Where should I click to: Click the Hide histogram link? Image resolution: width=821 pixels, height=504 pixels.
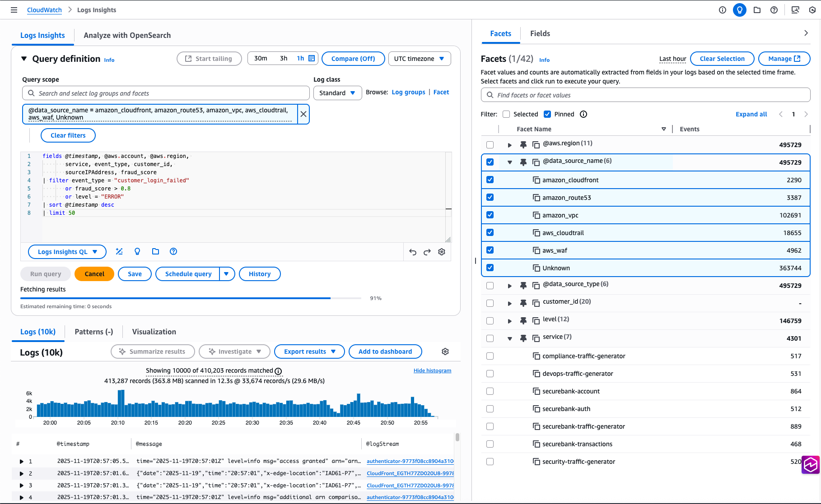tap(432, 370)
